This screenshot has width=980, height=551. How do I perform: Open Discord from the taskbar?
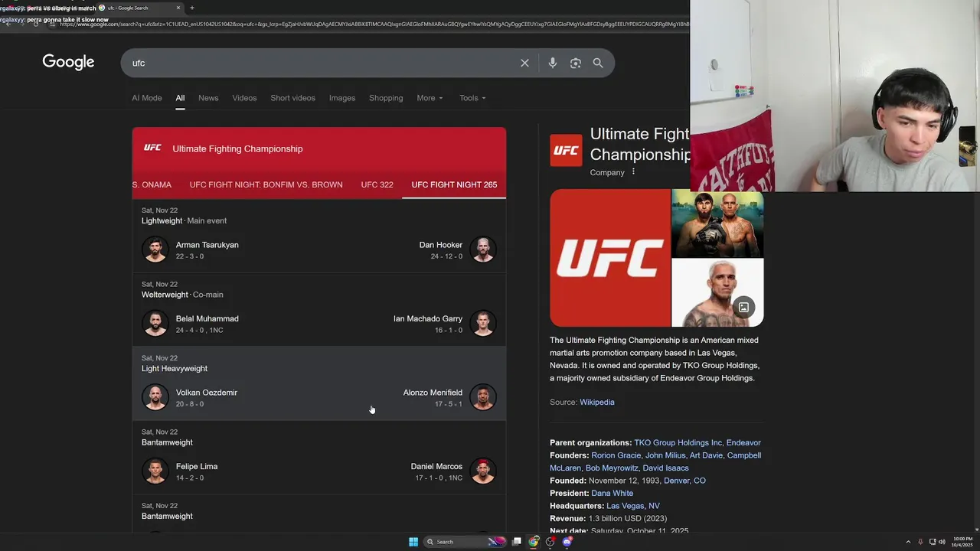pos(567,542)
